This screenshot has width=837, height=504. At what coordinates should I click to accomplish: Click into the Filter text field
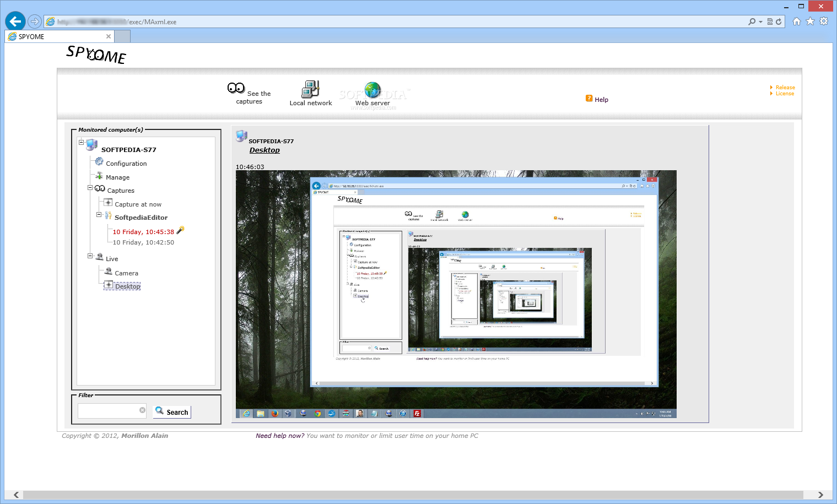pos(109,410)
